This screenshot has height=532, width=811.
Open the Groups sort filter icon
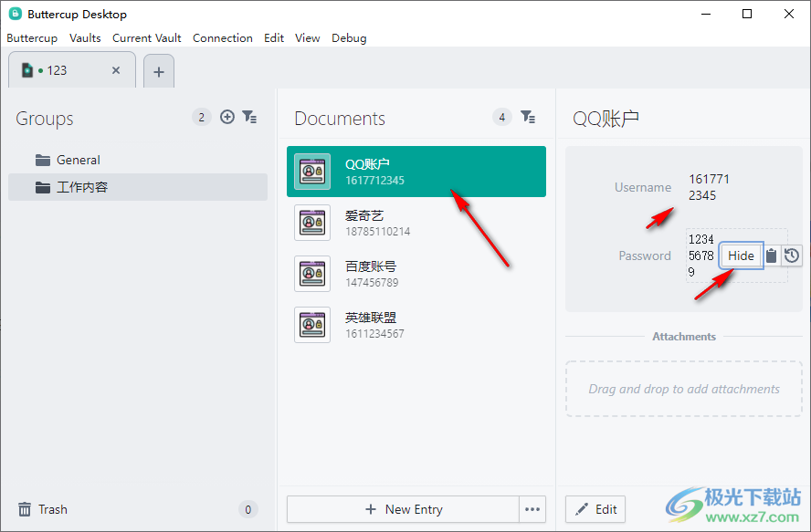[249, 117]
